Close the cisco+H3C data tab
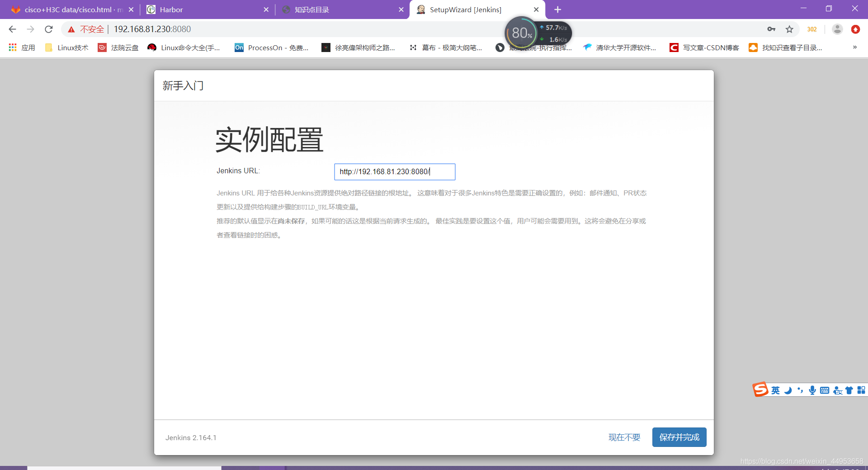868x470 pixels. point(131,9)
